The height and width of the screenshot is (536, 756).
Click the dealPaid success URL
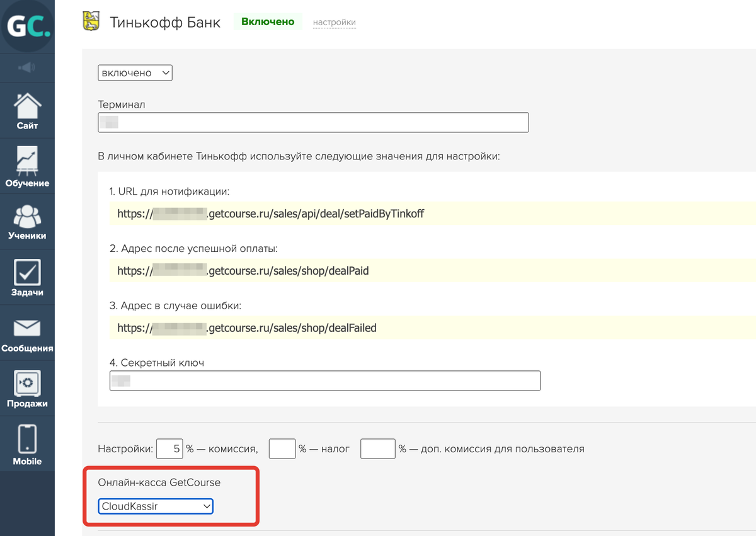(243, 271)
